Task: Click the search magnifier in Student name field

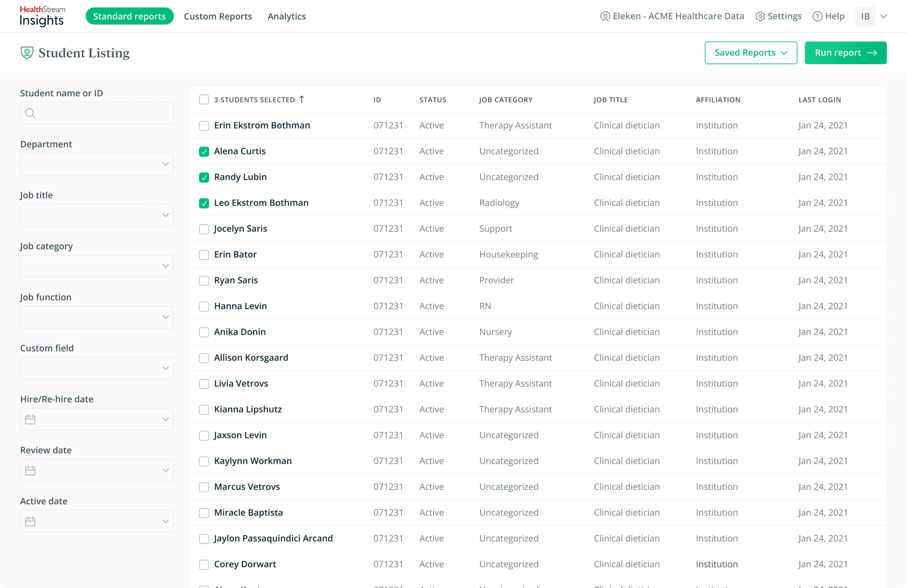Action: (x=30, y=113)
